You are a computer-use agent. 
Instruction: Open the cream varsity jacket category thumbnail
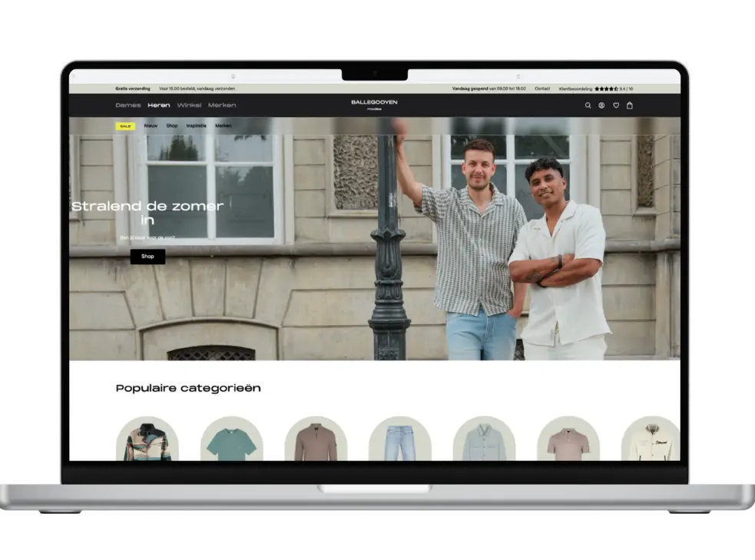651,439
